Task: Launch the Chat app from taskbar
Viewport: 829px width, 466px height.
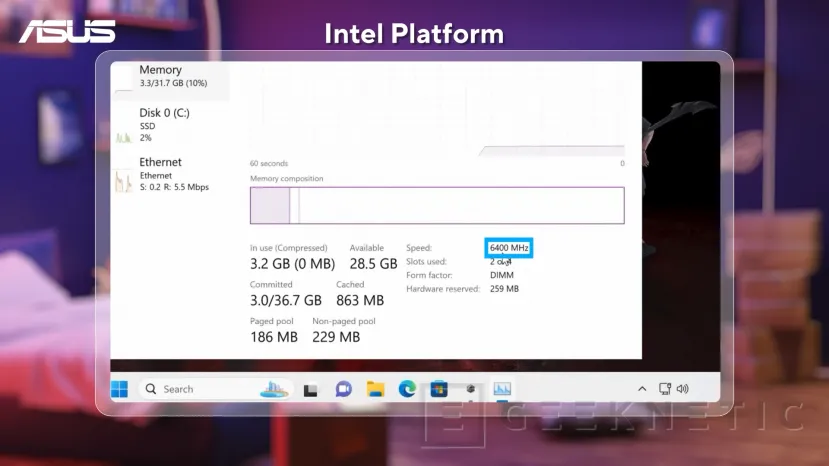Action: coord(344,389)
